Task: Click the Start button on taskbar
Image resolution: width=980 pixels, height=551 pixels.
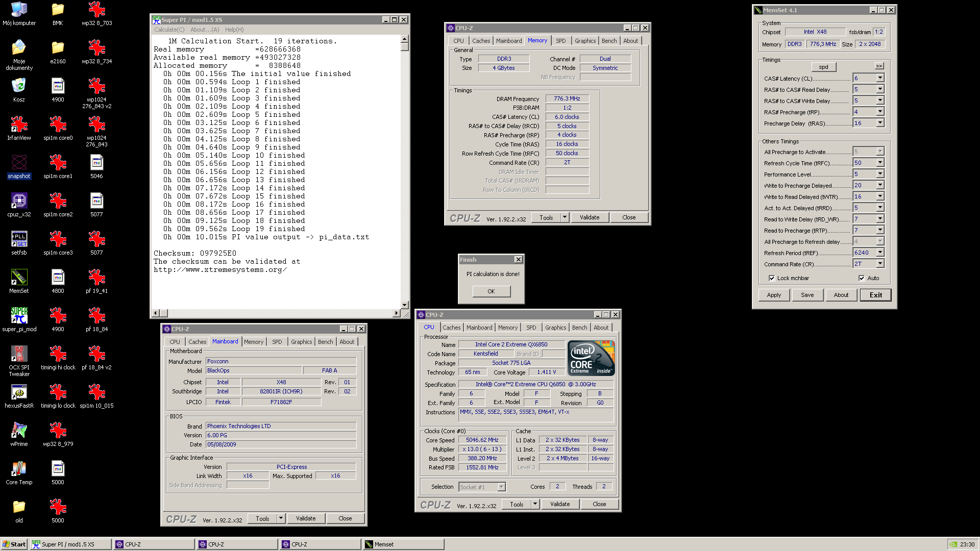Action: coord(14,544)
